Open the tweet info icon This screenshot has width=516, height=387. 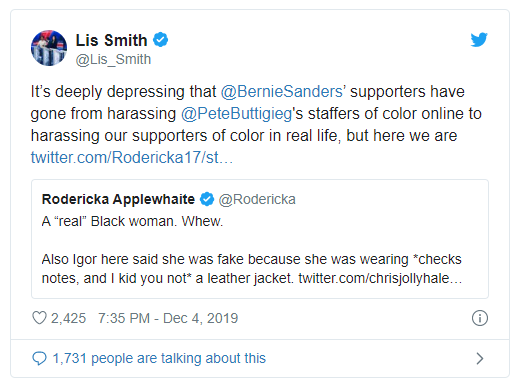point(480,318)
